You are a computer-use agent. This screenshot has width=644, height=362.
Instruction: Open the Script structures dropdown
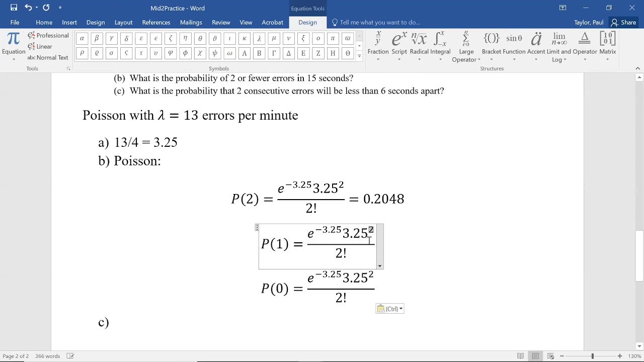coord(399,46)
